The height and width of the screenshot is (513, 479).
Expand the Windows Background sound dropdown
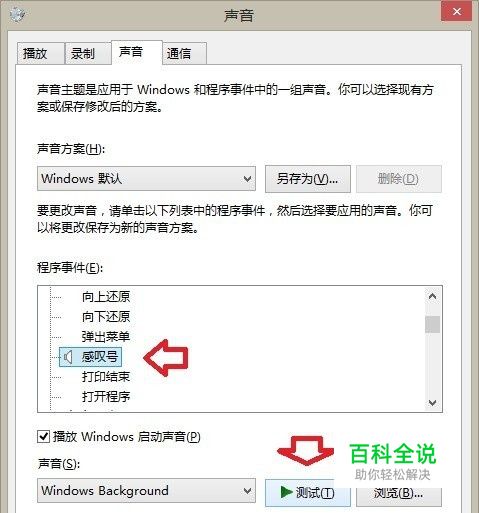[146, 490]
